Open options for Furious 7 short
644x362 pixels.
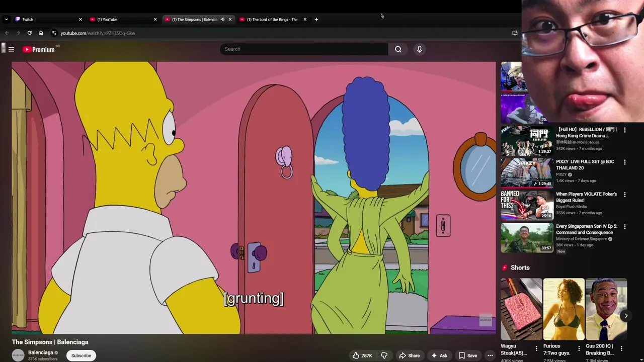pos(579,348)
